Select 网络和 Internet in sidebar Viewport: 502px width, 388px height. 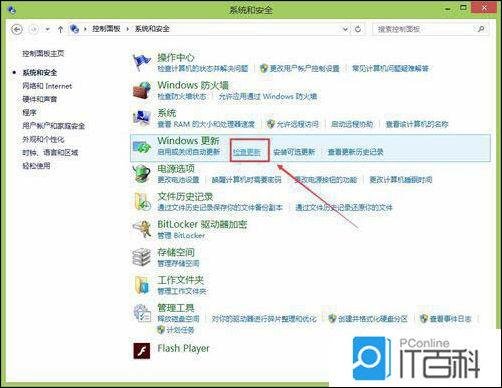coord(47,86)
